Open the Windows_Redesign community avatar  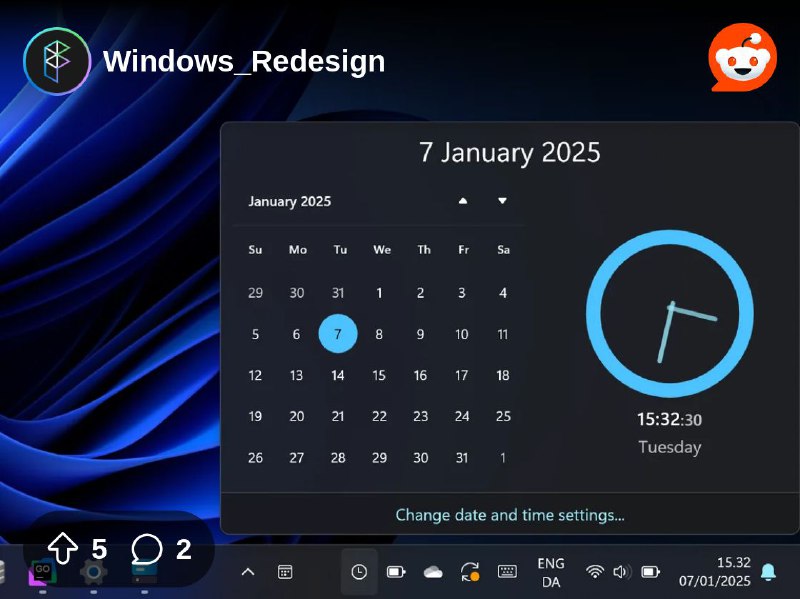point(57,61)
